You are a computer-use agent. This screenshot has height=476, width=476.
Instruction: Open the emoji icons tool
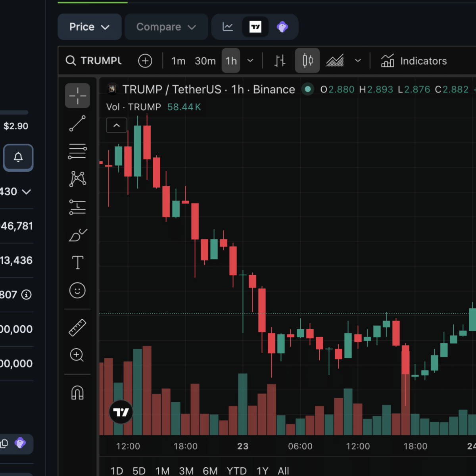[x=77, y=290]
